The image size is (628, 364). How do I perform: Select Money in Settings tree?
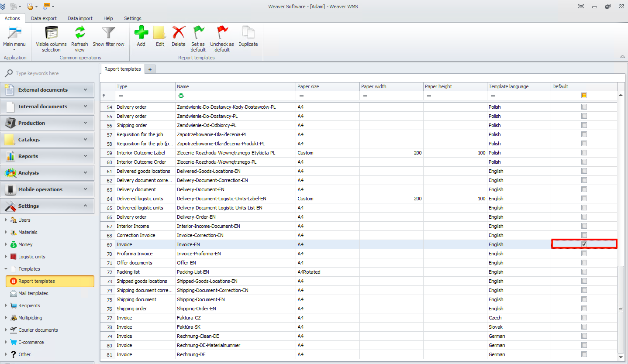25,244
